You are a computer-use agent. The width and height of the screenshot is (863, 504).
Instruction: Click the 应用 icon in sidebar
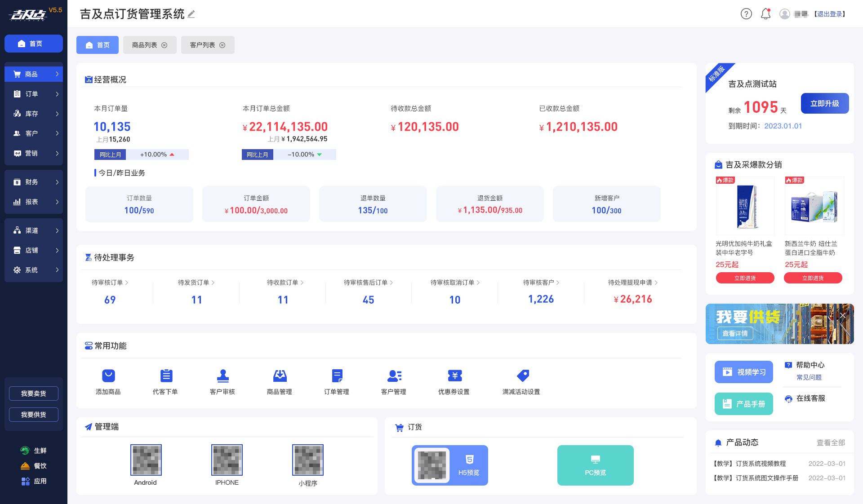(25, 481)
